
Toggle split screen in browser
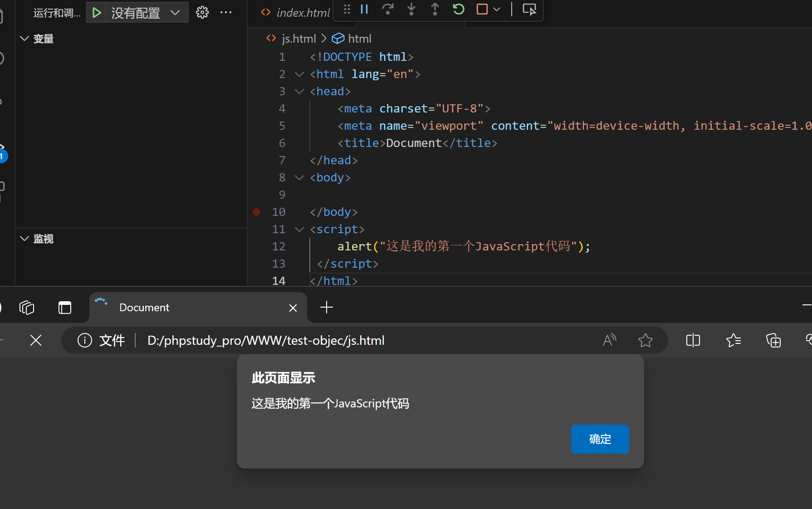693,340
